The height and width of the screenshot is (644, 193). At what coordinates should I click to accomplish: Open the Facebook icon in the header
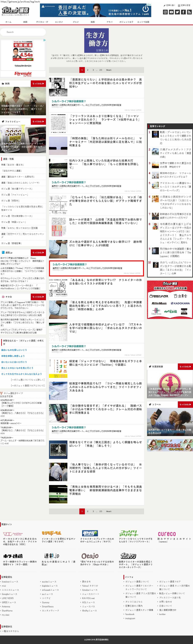point(183,12)
